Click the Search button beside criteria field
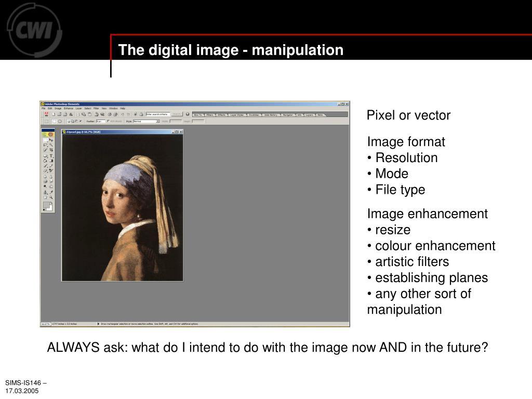The width and height of the screenshot is (532, 399). tap(177, 114)
